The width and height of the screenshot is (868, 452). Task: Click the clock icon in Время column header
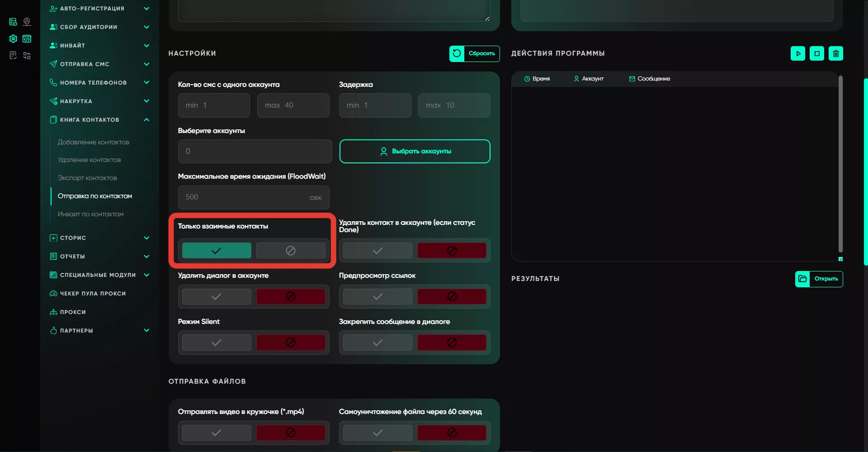click(x=527, y=79)
